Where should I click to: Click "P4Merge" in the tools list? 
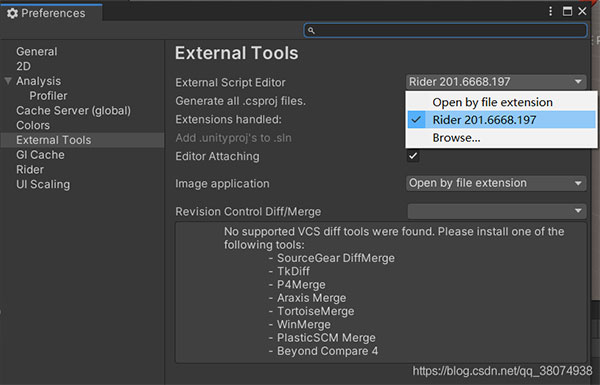(301, 285)
